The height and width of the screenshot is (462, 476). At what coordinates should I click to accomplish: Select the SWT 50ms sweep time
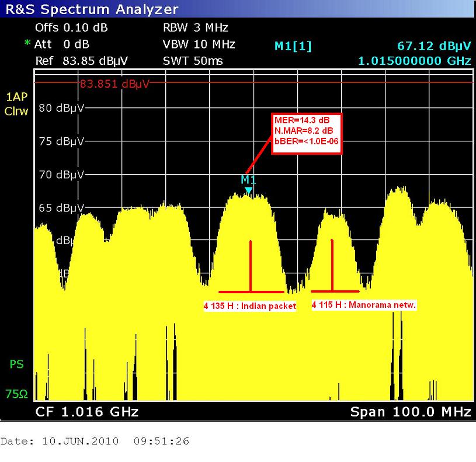[193, 61]
